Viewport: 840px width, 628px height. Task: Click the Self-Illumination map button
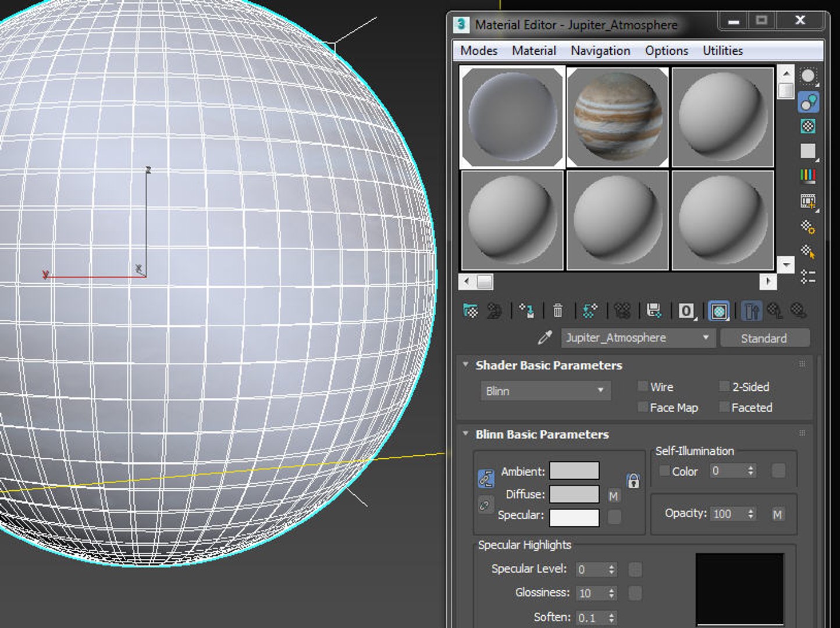778,471
